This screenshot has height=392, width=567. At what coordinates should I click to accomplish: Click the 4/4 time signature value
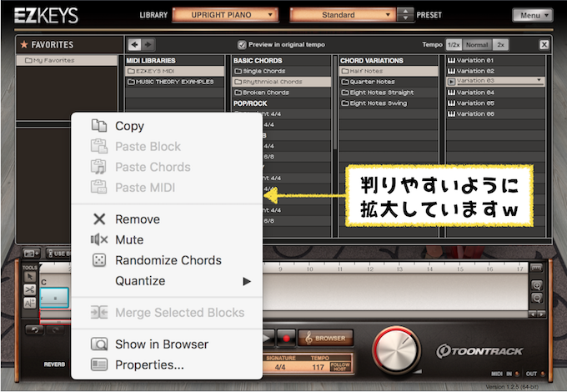280,367
